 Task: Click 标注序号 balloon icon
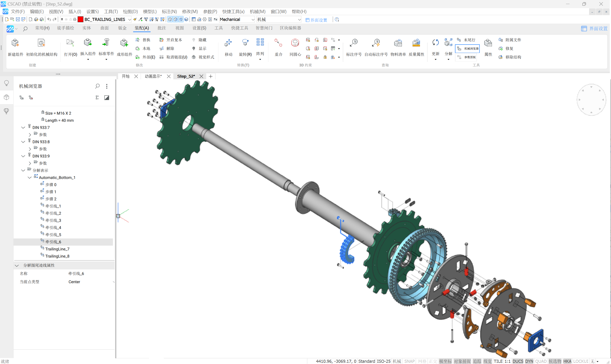(354, 43)
